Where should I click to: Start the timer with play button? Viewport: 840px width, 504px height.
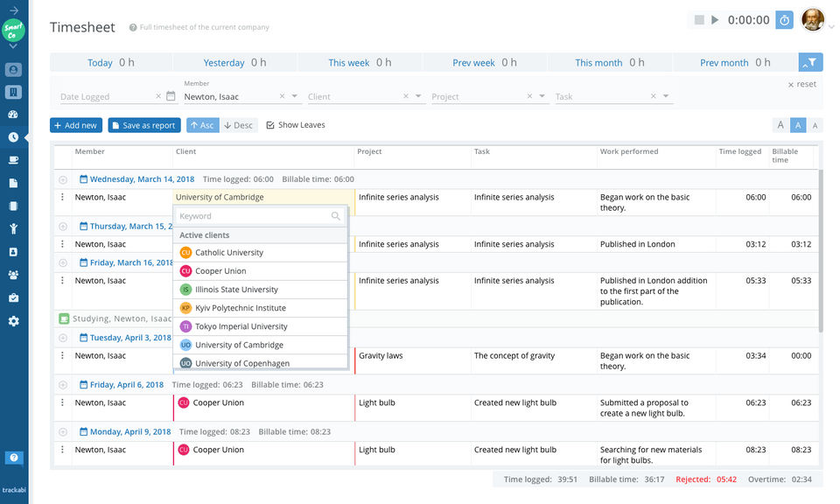(715, 20)
